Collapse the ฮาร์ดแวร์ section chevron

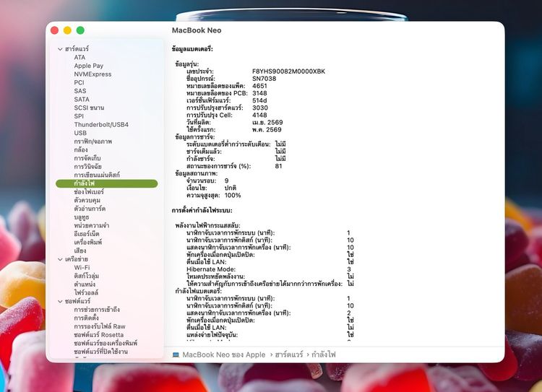(60, 49)
